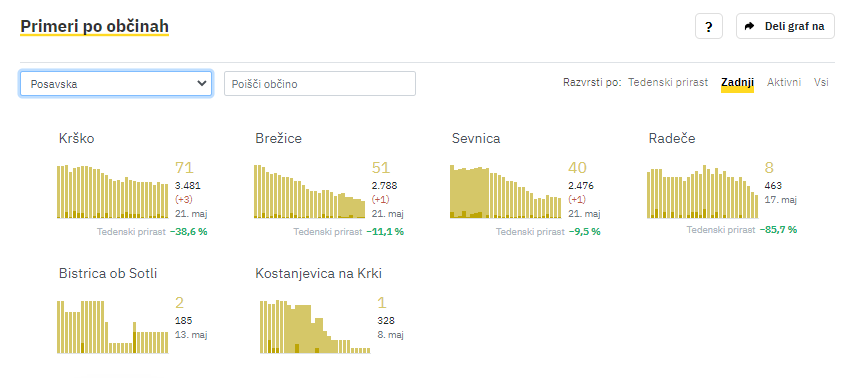Open the Primeri po občinah heading link

coord(95,26)
